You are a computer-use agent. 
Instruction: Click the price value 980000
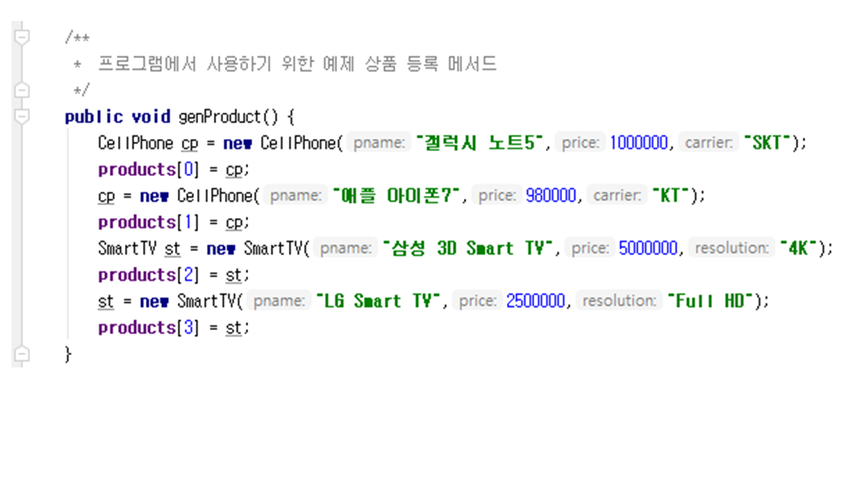point(551,196)
